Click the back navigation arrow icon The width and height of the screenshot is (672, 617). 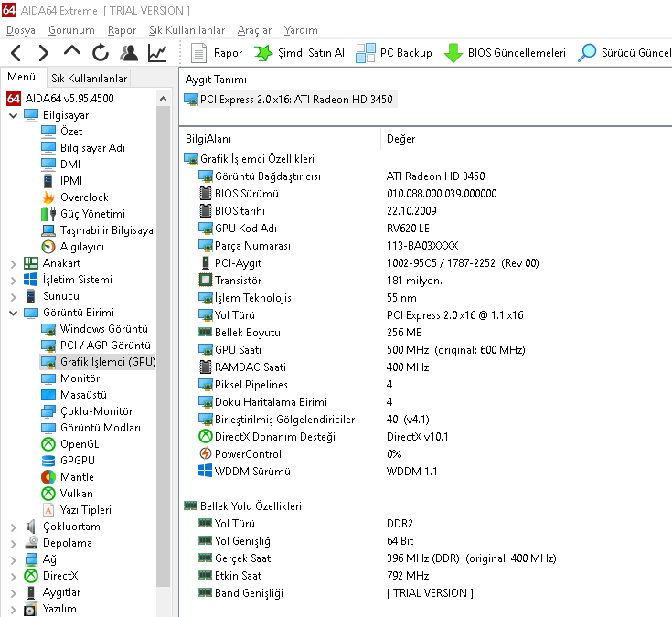pos(16,53)
